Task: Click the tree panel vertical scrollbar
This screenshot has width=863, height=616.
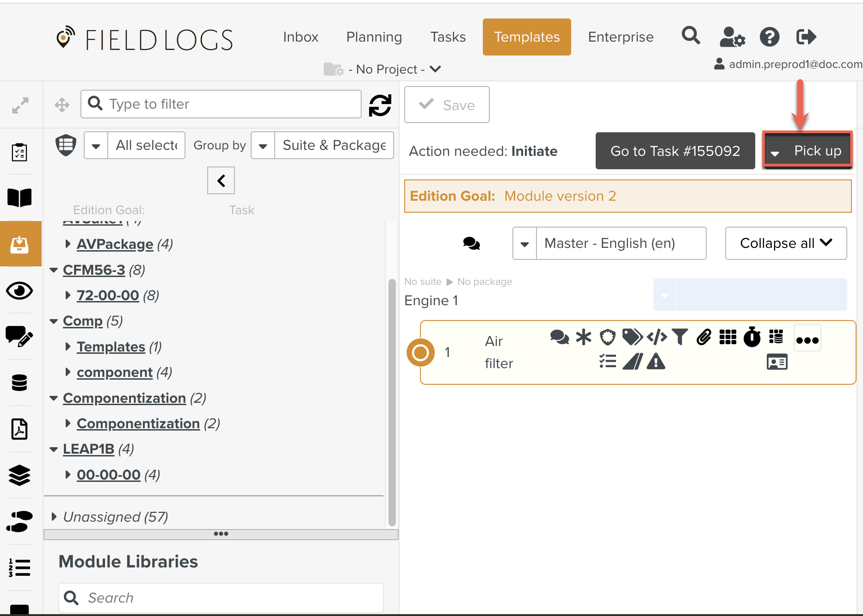Action: (392, 401)
